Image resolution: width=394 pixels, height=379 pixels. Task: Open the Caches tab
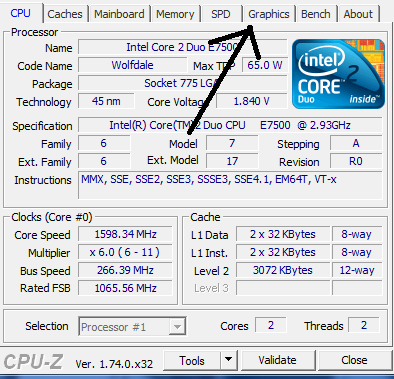[65, 14]
